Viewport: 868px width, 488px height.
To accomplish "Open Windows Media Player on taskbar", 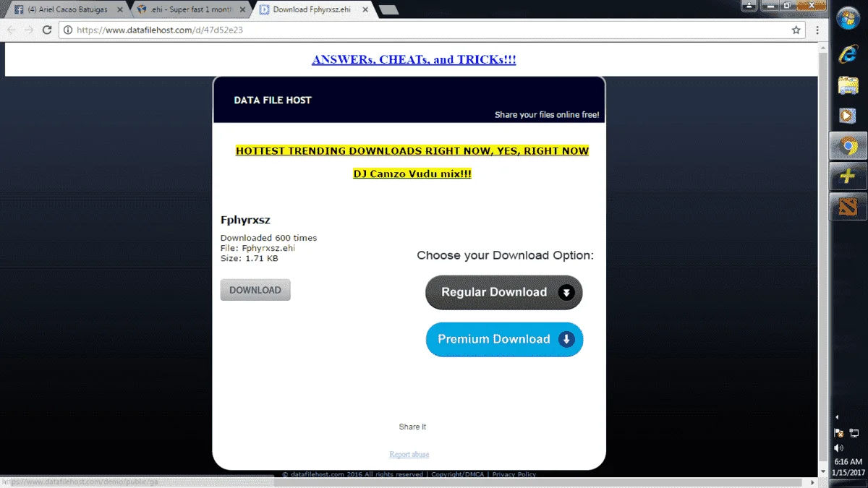I will [x=848, y=116].
